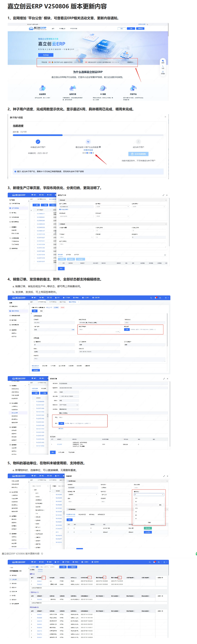
Task: Click the AI 赋能 feature icon
Action: (103, 88)
